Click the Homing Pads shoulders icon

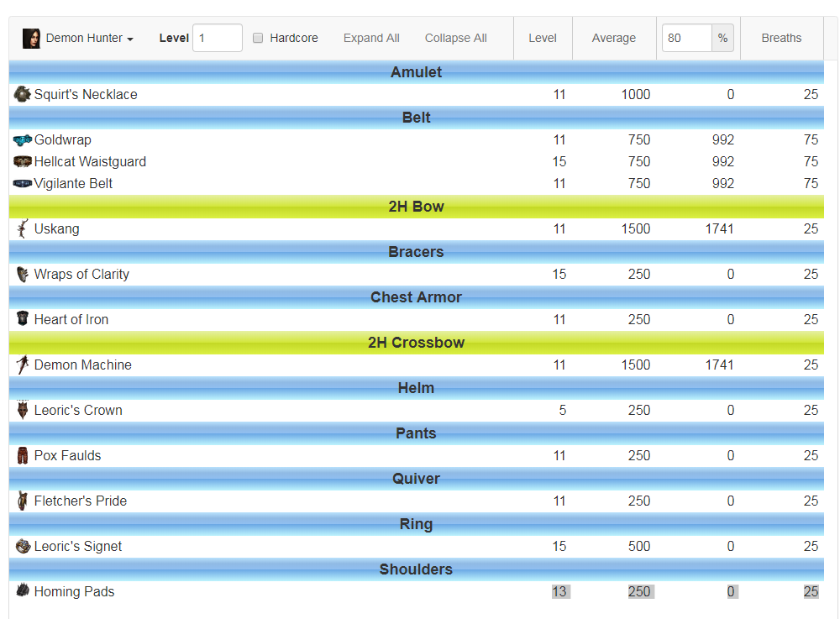pos(22,590)
